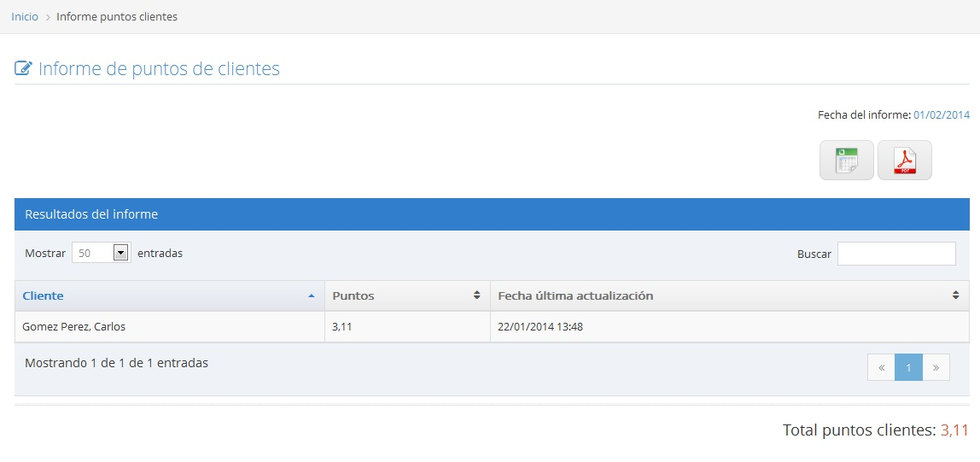Select page 1 in the pagination
The image size is (980, 462).
(908, 367)
